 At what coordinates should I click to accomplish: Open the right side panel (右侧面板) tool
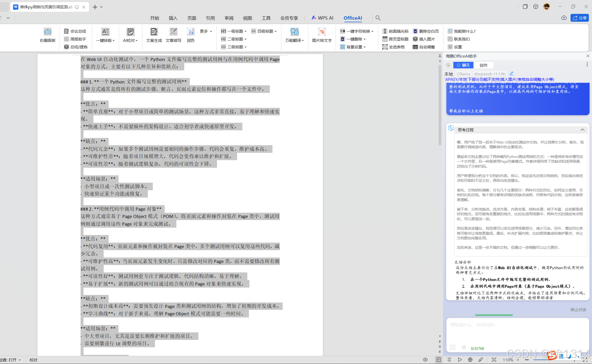coord(48,35)
